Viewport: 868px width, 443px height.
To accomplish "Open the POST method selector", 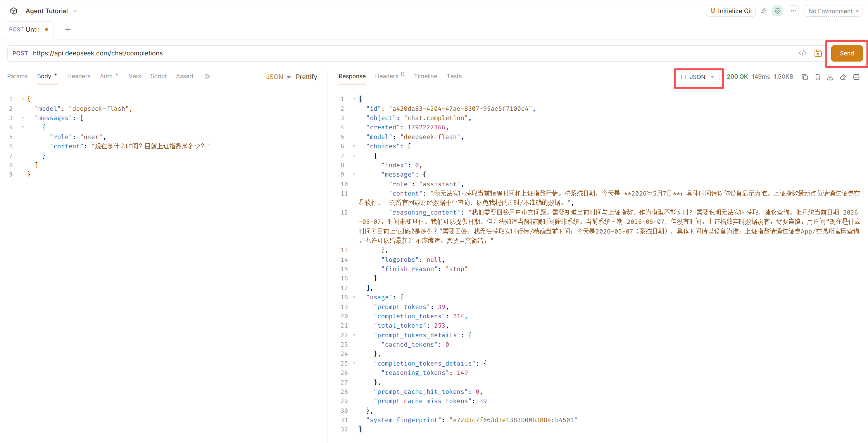I will coord(20,53).
